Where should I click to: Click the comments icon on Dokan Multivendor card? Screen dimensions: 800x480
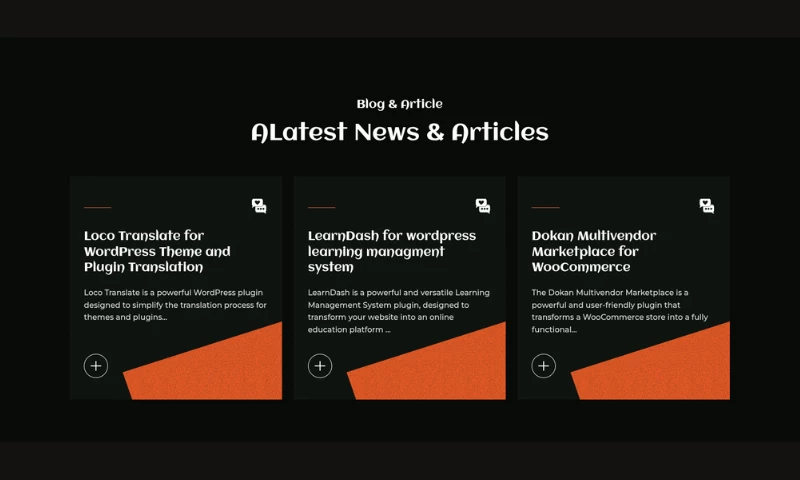707,206
